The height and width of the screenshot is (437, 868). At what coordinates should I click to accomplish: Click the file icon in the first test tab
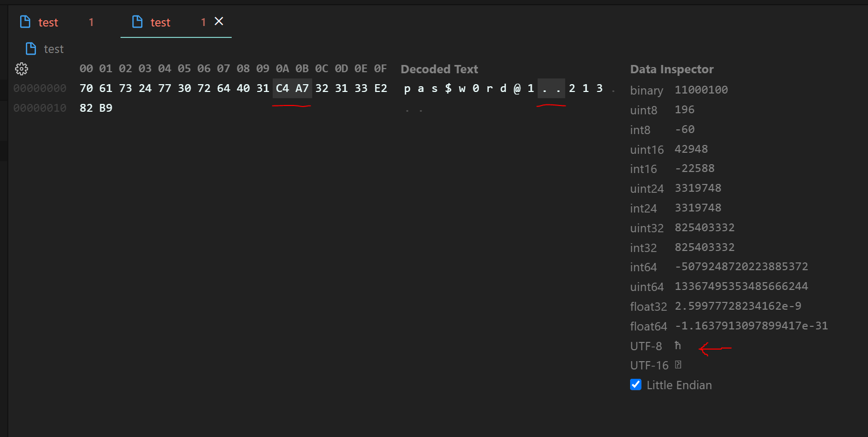click(25, 21)
